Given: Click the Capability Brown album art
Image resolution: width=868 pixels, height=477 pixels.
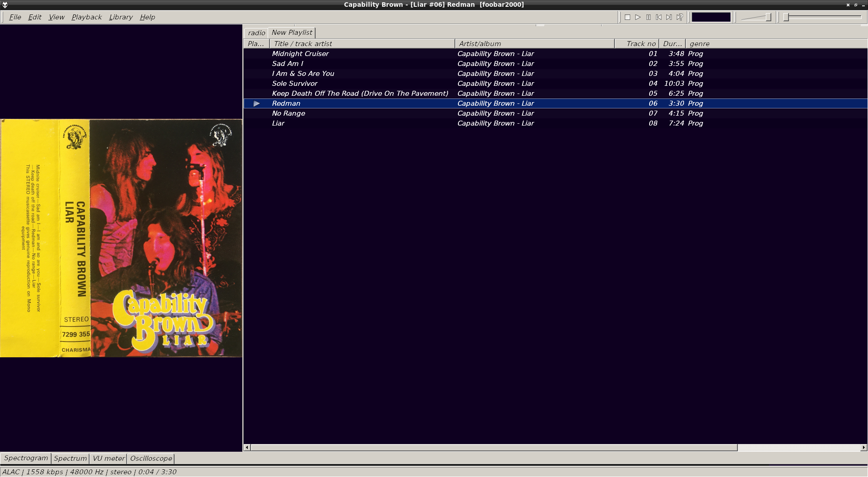Looking at the screenshot, I should 121,238.
